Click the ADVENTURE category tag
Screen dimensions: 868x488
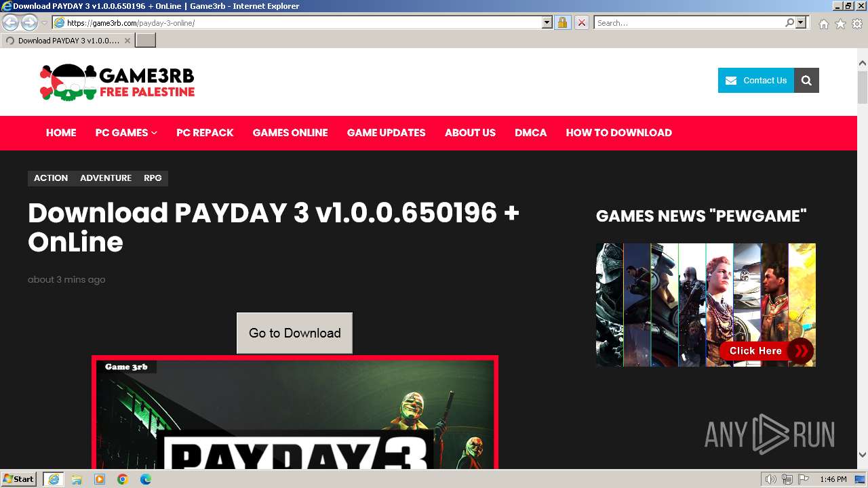[106, 178]
